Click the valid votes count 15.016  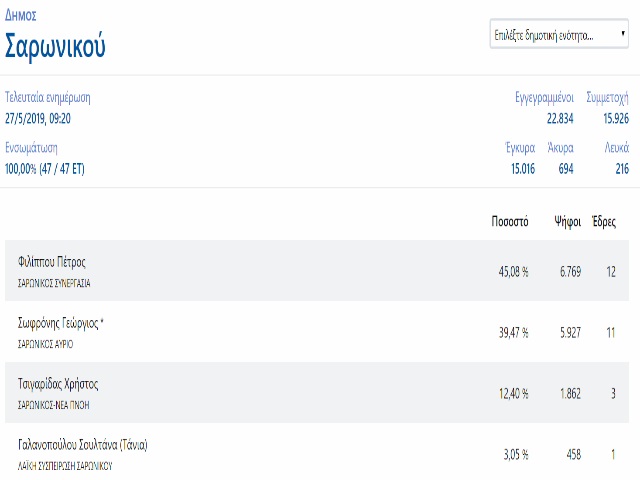tap(523, 169)
